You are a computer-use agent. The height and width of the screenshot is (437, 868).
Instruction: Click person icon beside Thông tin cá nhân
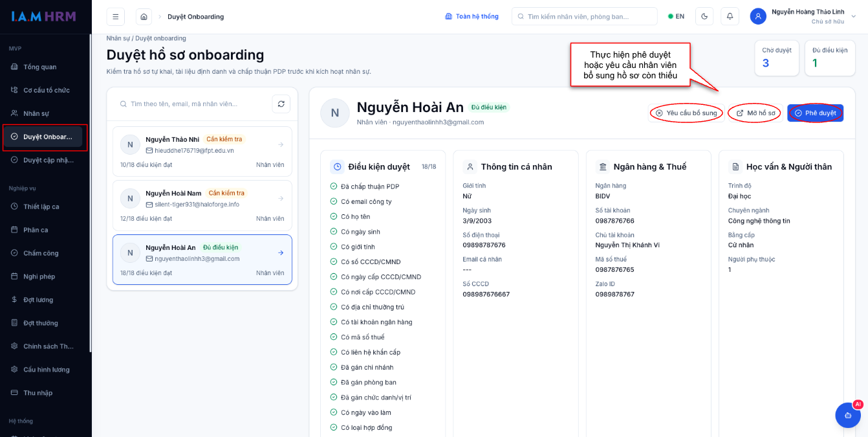click(x=470, y=166)
